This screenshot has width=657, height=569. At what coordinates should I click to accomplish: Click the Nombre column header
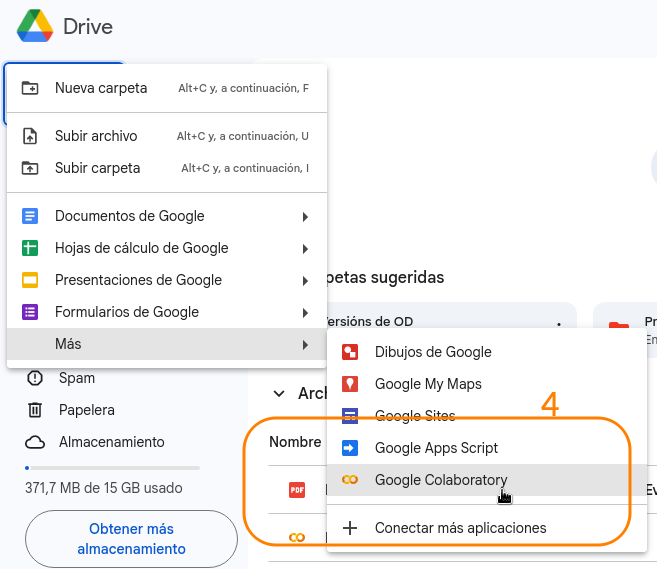[295, 442]
